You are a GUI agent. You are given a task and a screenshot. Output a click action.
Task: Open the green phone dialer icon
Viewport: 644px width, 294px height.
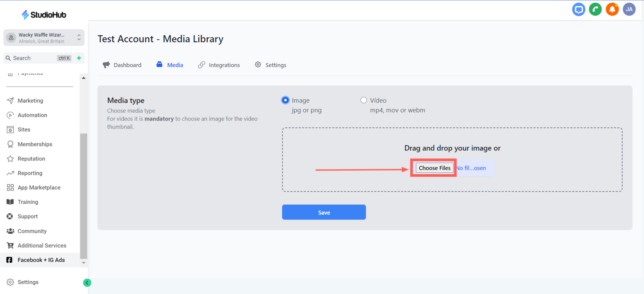tap(595, 9)
